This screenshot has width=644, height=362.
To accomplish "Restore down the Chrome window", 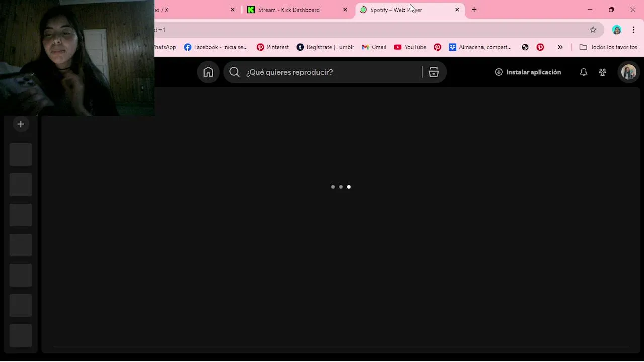I will 611,10.
